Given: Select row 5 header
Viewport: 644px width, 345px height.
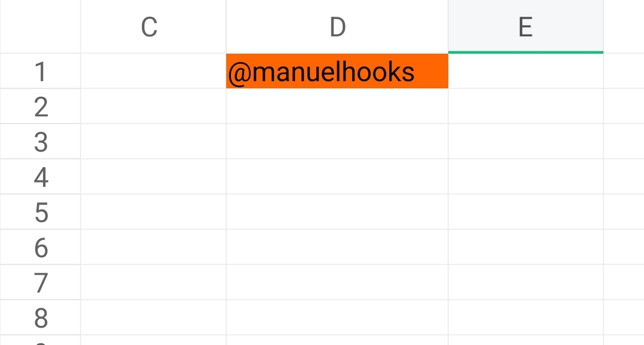Looking at the screenshot, I should point(40,212).
